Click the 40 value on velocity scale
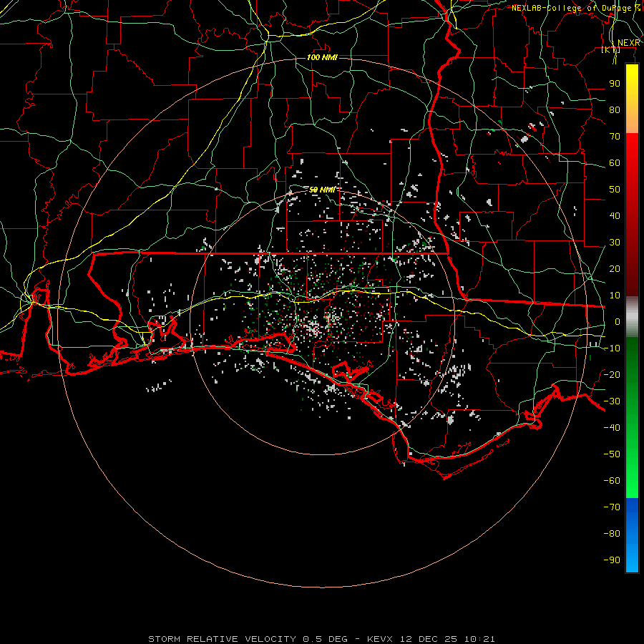The image size is (644, 644). (x=615, y=216)
